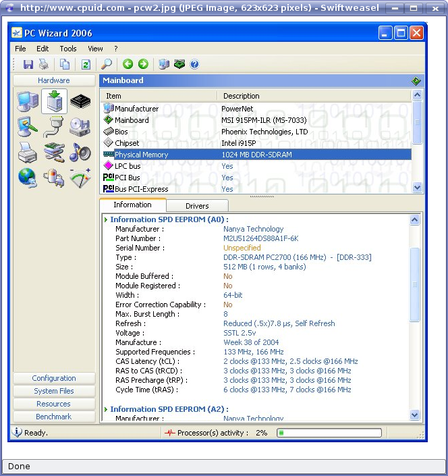Click green diamond icon in Mainboard header

tap(416, 81)
